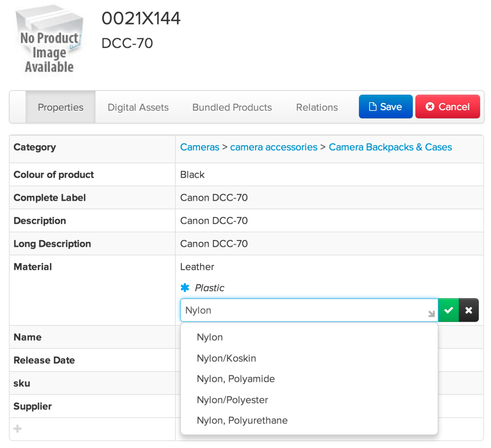Open the Bundled Products tab

click(x=232, y=107)
